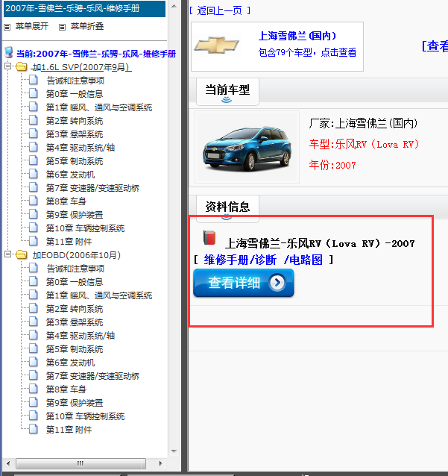Open 第10章 车辆控制系统 under EOBD folder
The width and height of the screenshot is (448, 476).
[x=85, y=416]
